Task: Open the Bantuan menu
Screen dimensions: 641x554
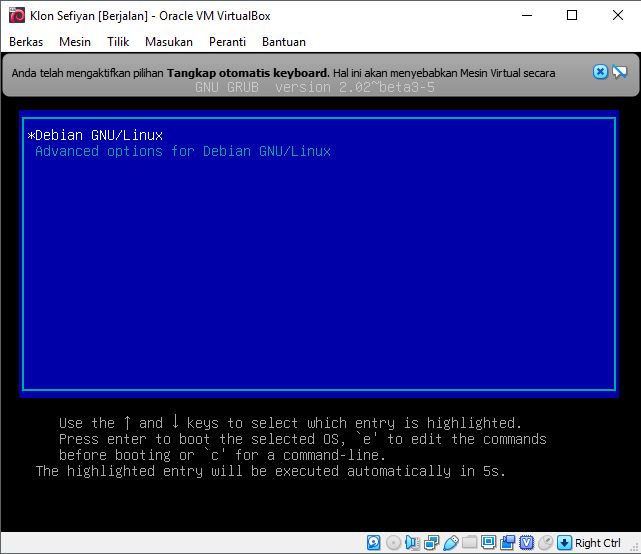Action: 284,42
